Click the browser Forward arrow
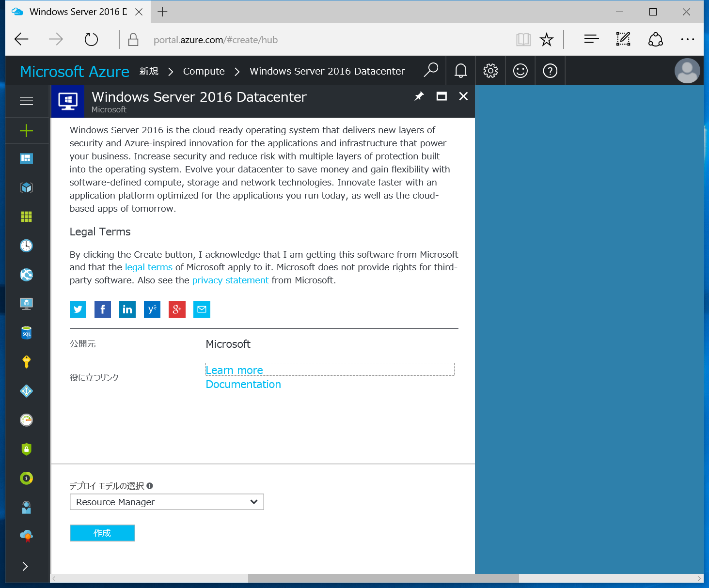This screenshot has width=709, height=588. pyautogui.click(x=56, y=39)
